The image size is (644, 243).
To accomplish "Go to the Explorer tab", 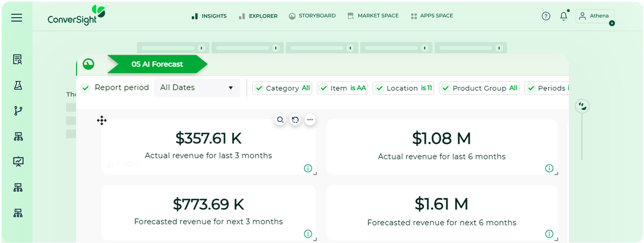I will [258, 16].
